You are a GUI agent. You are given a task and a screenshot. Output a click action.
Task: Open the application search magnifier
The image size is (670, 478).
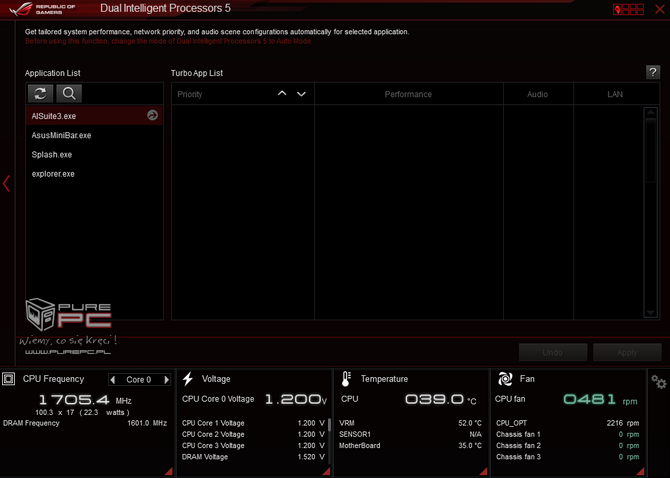tap(69, 94)
